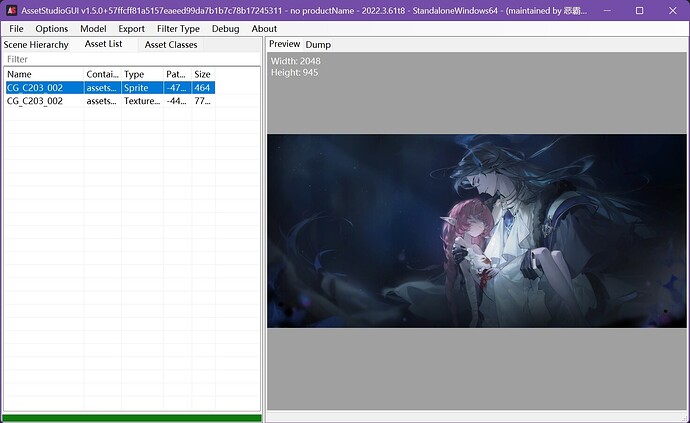Open the Export menu
This screenshot has width=690, height=423.
[x=131, y=29]
